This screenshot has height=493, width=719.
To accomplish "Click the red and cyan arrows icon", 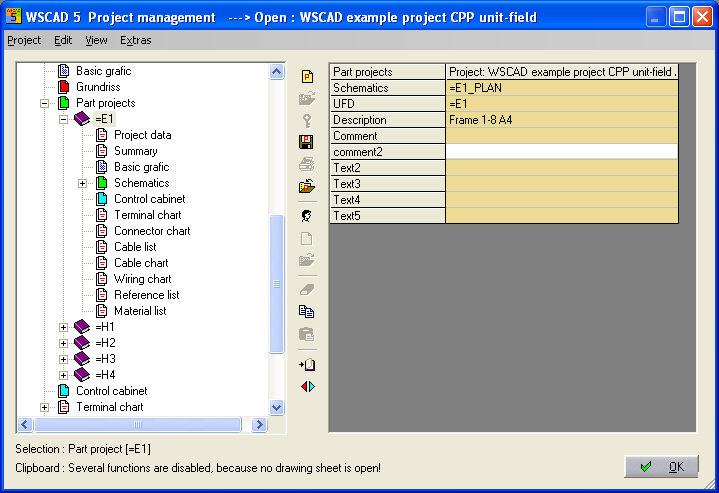I will (308, 387).
